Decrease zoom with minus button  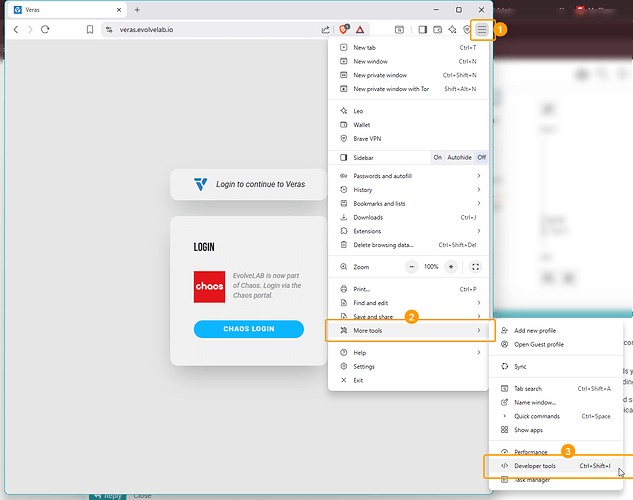coord(411,267)
